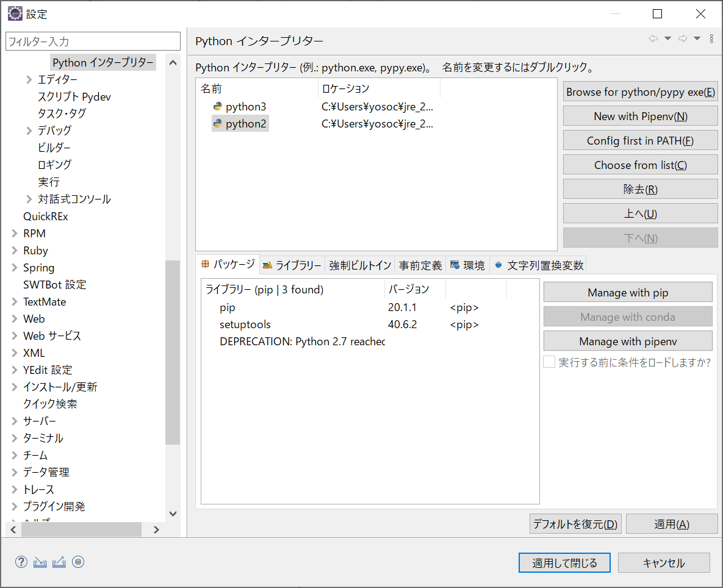Click the forward navigation arrow icon
This screenshot has height=588, width=723.
pyautogui.click(x=683, y=38)
